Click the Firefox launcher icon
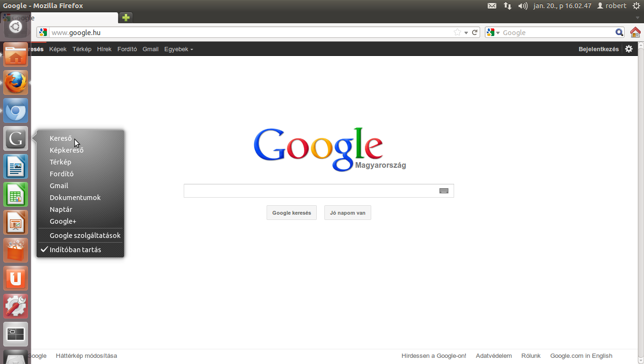This screenshot has width=644, height=364. pyautogui.click(x=16, y=82)
